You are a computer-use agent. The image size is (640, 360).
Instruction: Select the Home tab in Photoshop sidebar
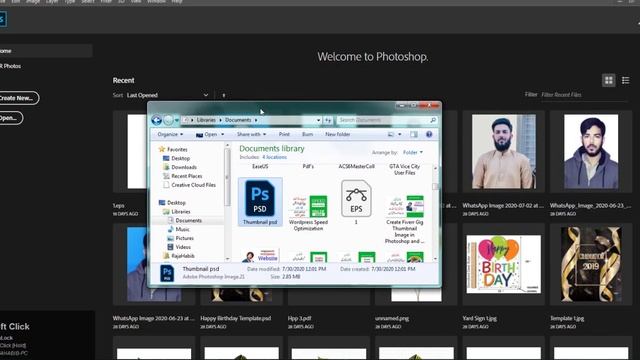pyautogui.click(x=46, y=51)
